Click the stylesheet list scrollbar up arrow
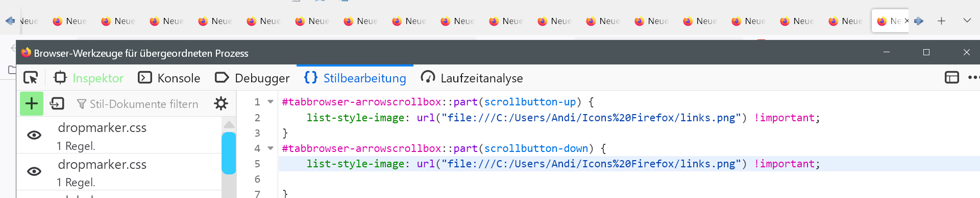This screenshot has height=198, width=980. pos(229,124)
